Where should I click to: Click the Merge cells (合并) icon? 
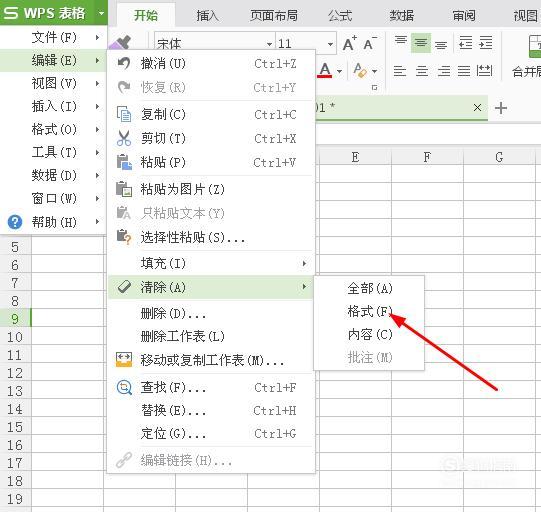(534, 46)
